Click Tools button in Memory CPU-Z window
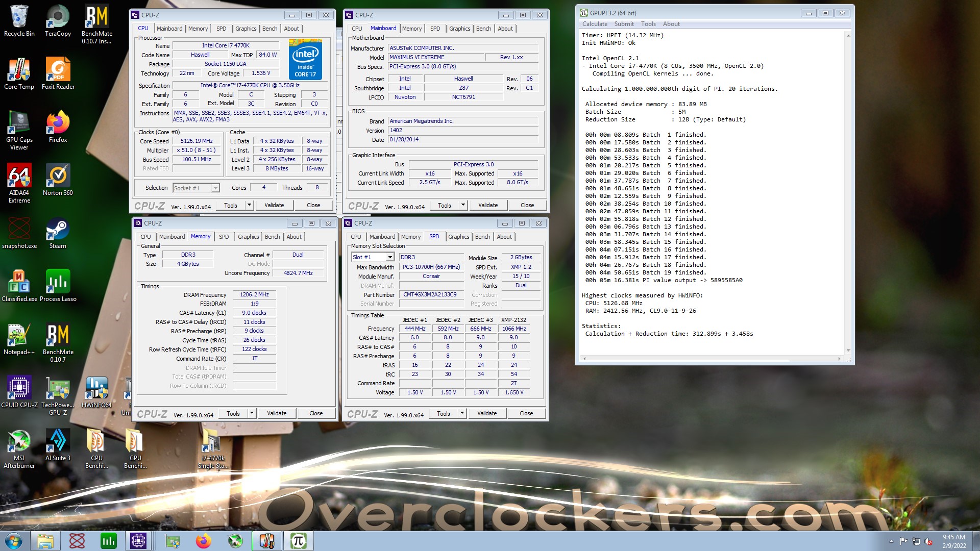980x551 pixels. coord(233,413)
